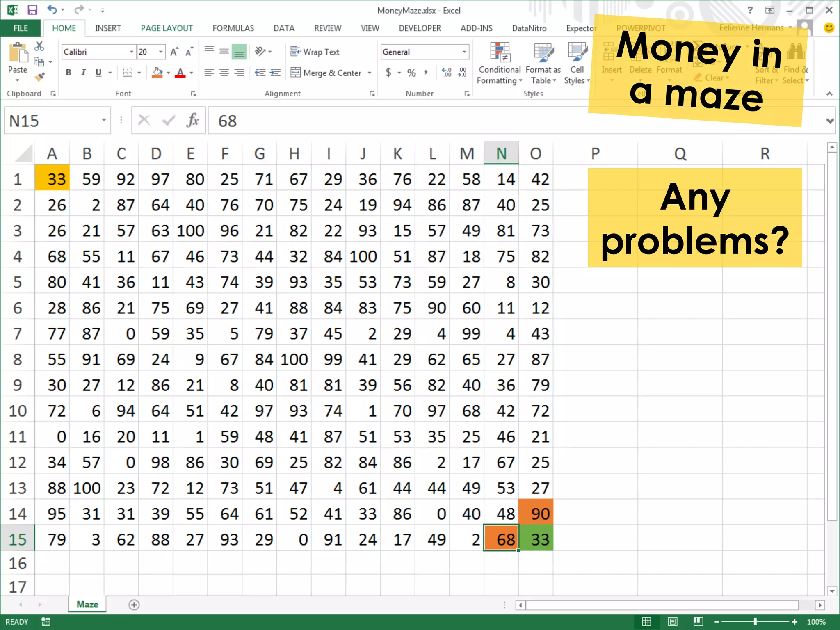Viewport: 840px width, 630px height.
Task: Open the FORMULAS ribbon tab
Action: tap(233, 28)
